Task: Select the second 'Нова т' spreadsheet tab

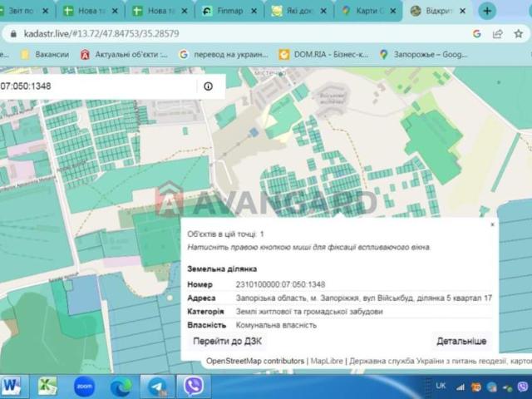Action: click(158, 11)
